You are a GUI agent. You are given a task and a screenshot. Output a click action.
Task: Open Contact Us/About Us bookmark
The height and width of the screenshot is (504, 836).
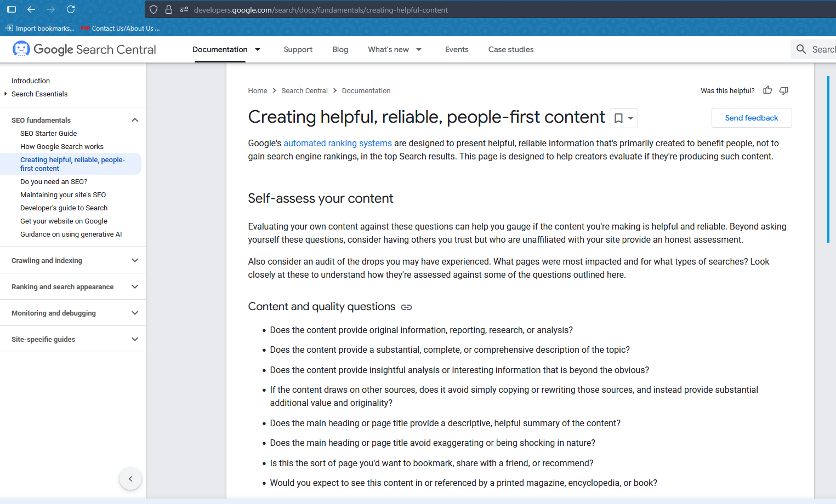(x=120, y=28)
